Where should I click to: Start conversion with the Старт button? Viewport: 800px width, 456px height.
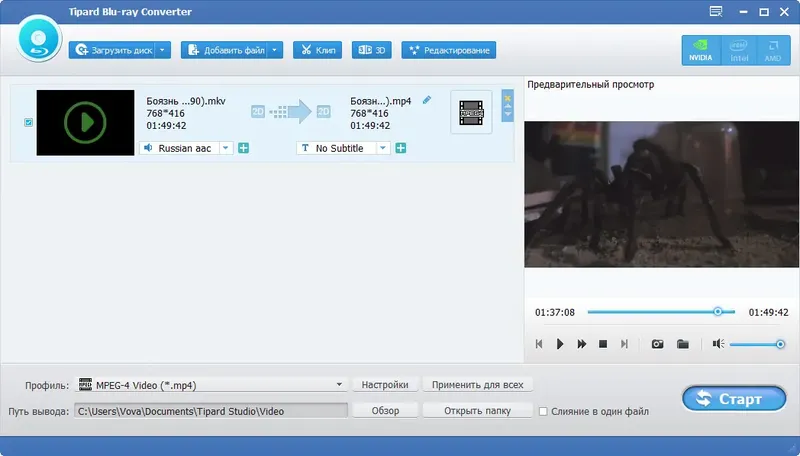tap(734, 398)
